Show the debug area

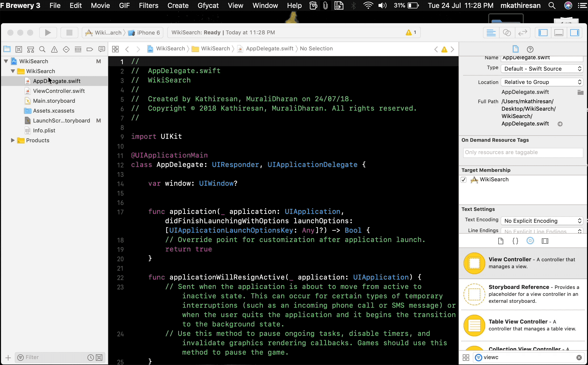click(558, 32)
